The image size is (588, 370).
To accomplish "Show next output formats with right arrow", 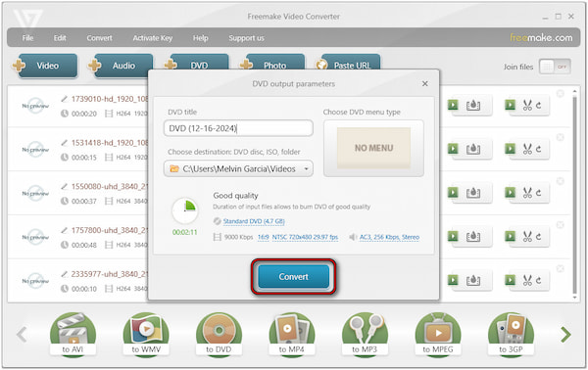I will click(565, 335).
